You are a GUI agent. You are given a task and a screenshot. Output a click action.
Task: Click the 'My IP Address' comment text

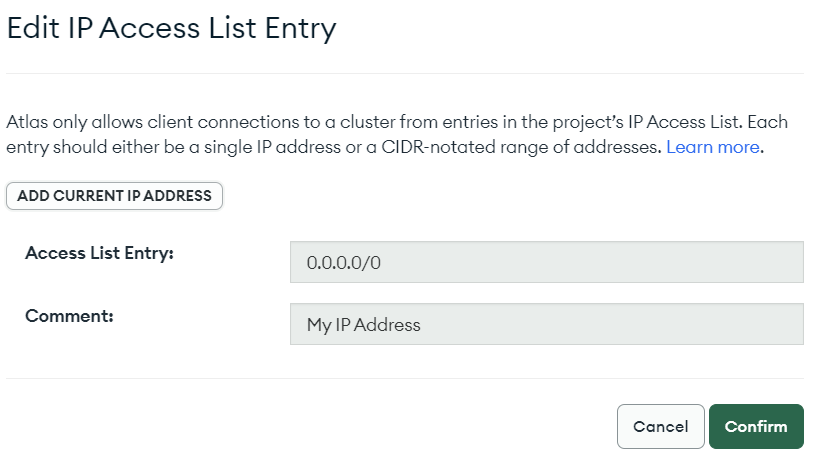coord(364,324)
